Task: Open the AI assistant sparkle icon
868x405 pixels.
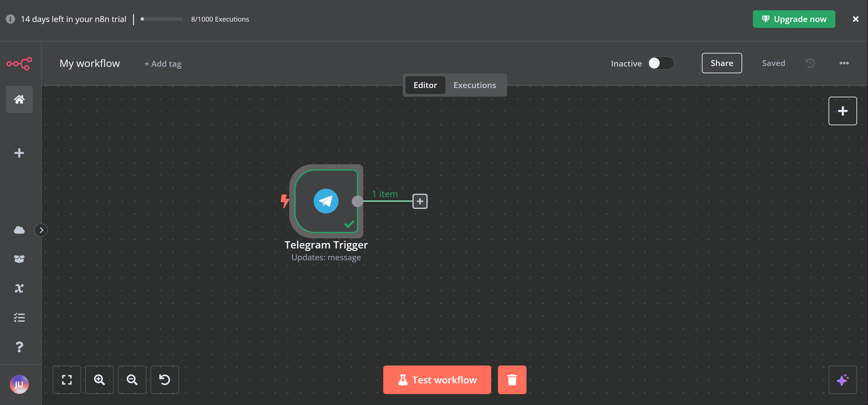Action: (x=843, y=380)
